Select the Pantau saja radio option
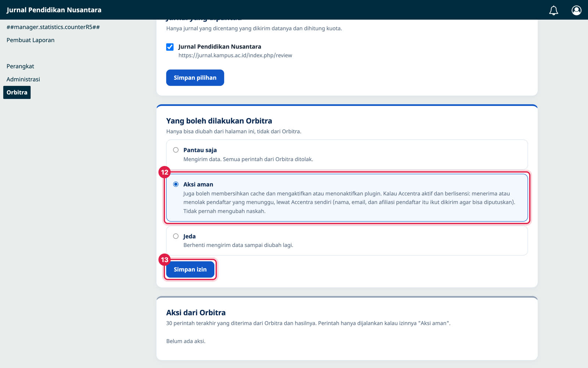 [176, 150]
